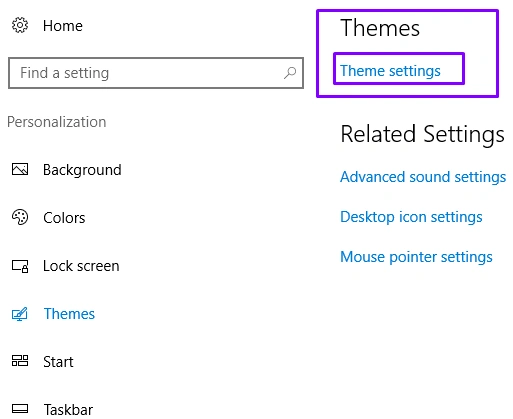Click the Home gear icon
The height and width of the screenshot is (419, 513).
(20, 25)
